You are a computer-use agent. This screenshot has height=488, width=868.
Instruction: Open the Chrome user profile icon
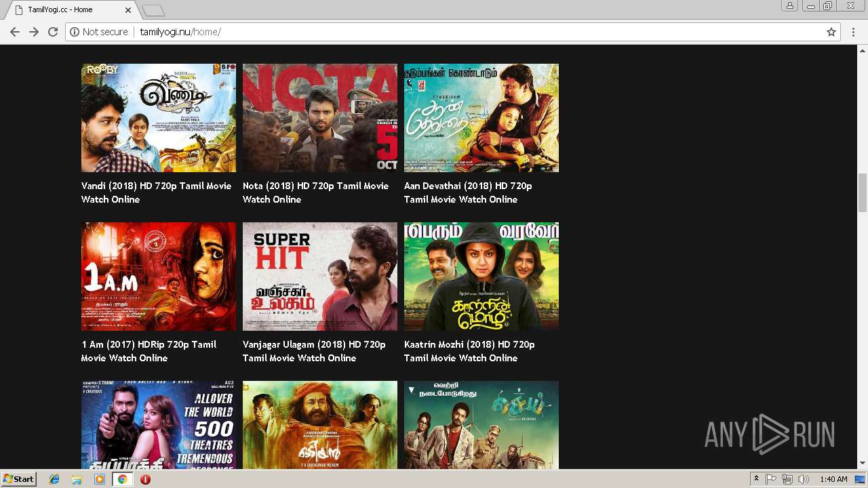point(790,6)
